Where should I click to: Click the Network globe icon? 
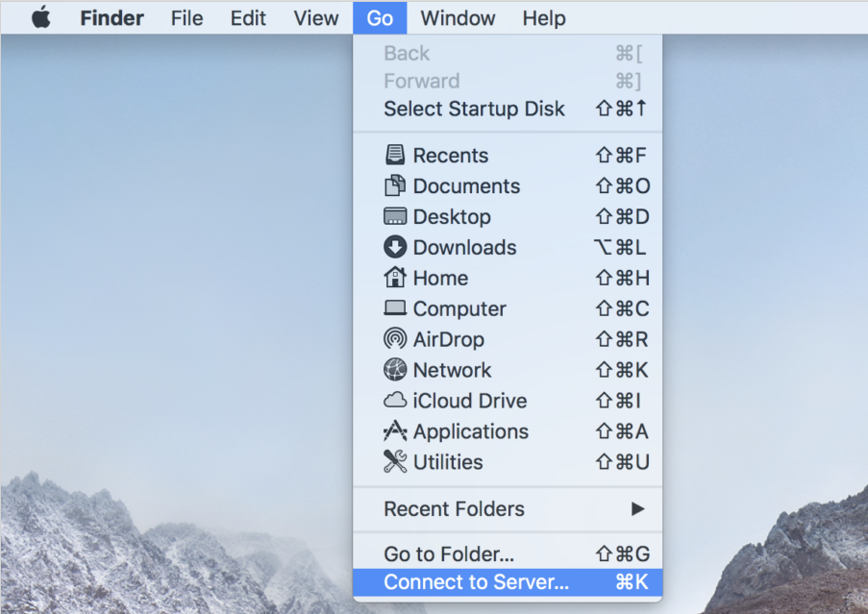pos(395,370)
